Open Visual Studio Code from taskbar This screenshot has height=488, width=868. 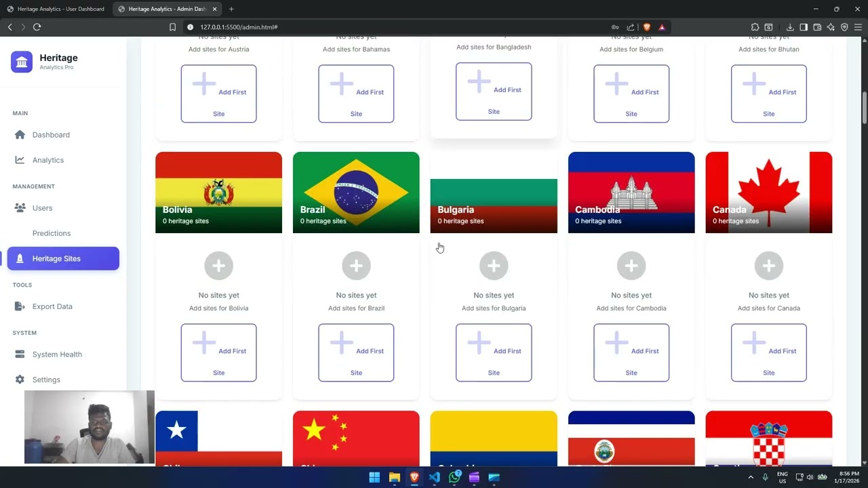tap(434, 477)
